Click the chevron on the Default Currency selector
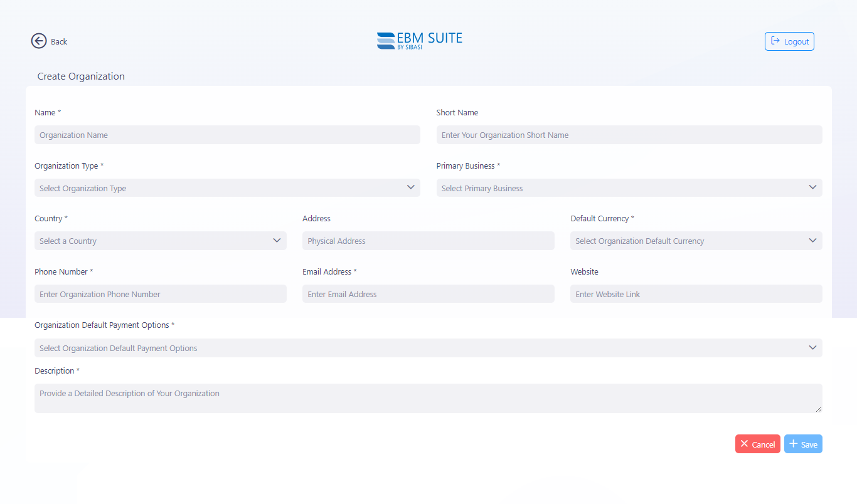The image size is (857, 504). point(812,240)
